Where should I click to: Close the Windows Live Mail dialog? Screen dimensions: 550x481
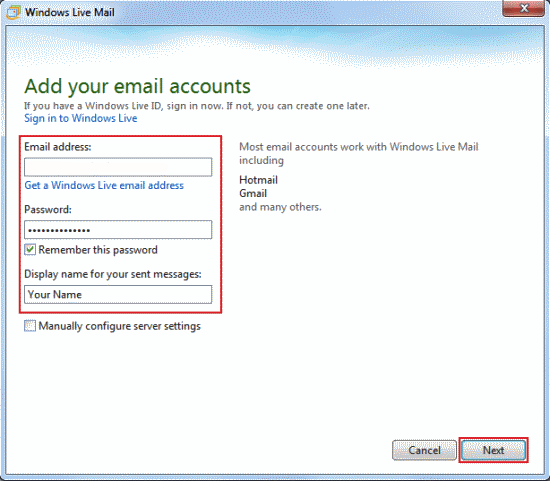524,8
